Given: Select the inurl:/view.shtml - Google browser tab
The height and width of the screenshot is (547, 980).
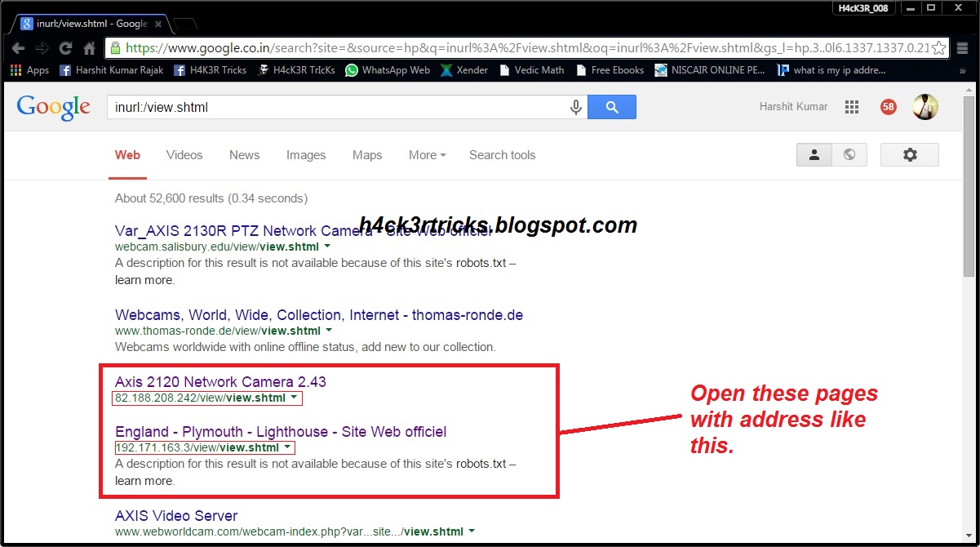Looking at the screenshot, I should [90, 24].
